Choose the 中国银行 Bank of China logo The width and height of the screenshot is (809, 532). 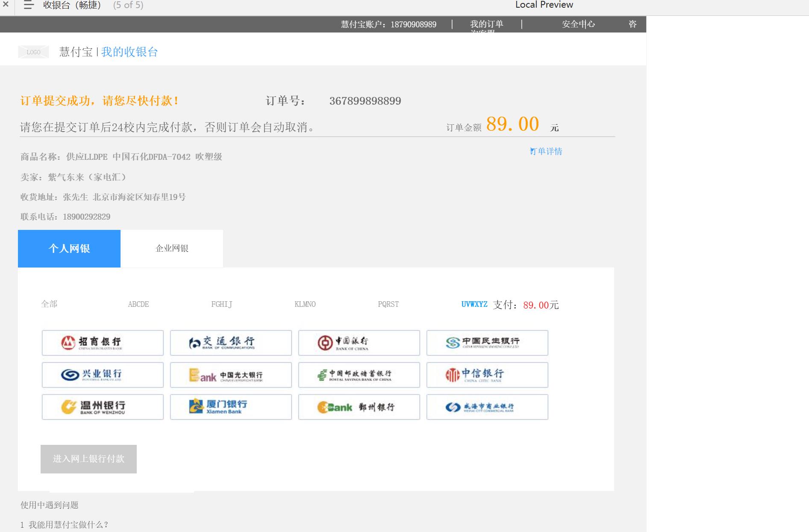click(359, 343)
